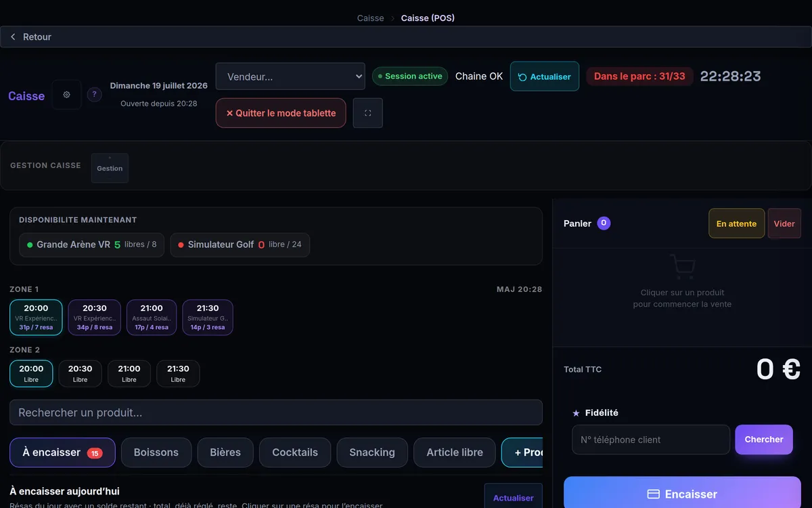Switch to the Boissons category tab
The image size is (812, 508).
point(156,452)
